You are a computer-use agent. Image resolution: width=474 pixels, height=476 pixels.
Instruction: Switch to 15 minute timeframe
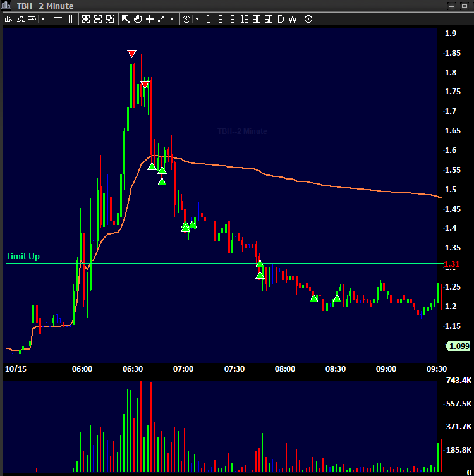pyautogui.click(x=245, y=20)
